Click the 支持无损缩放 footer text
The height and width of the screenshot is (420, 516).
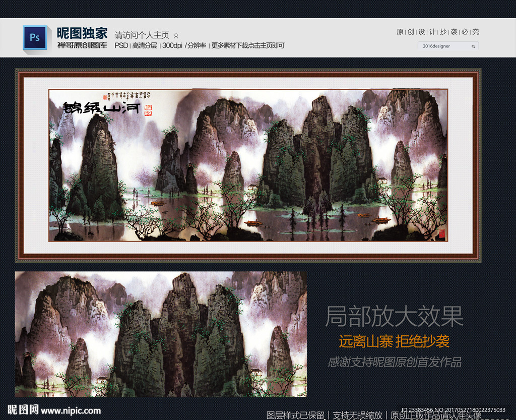tap(357, 415)
